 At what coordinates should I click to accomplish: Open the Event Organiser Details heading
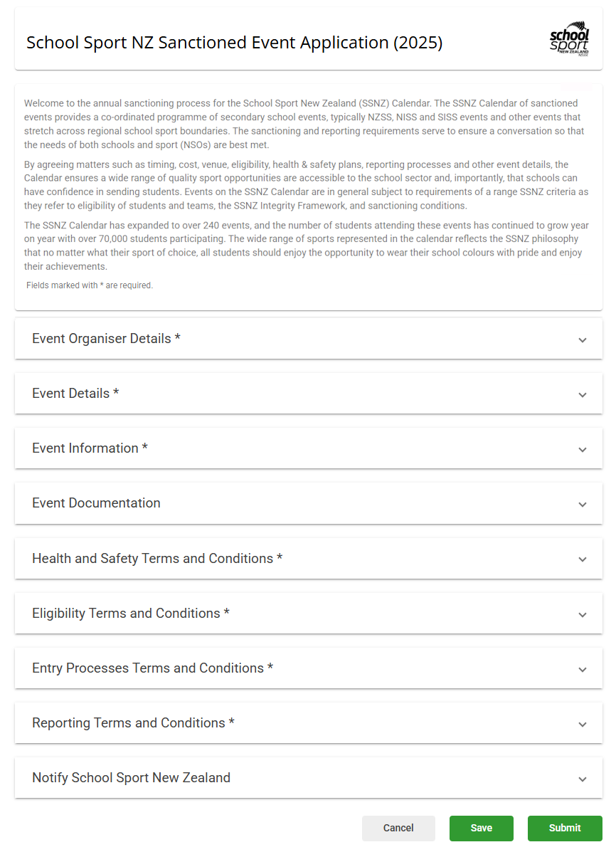[106, 339]
